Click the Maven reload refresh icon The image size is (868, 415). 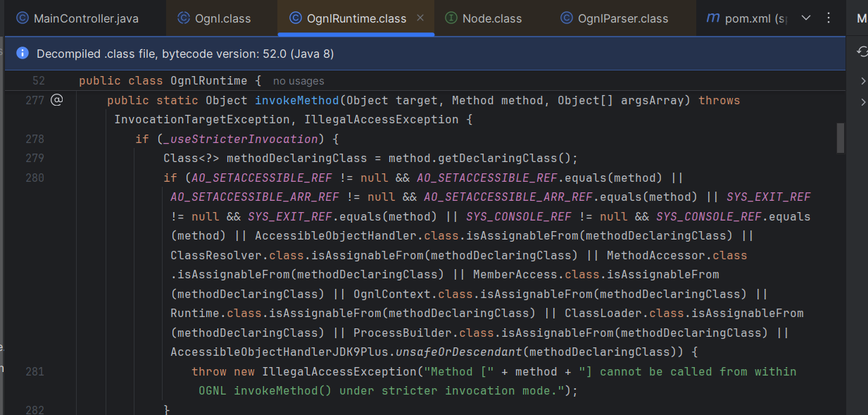[862, 51]
